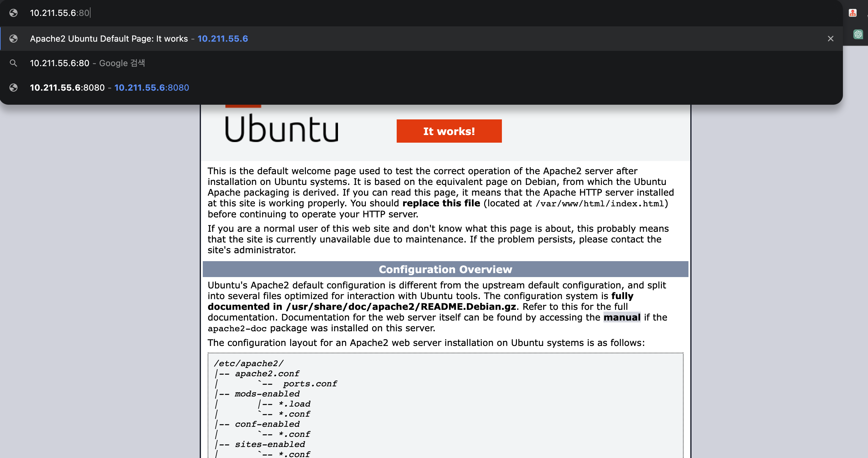Open the 10.211.55.6:8080 history suggestion
Screen dimensions: 868x458
click(67, 88)
